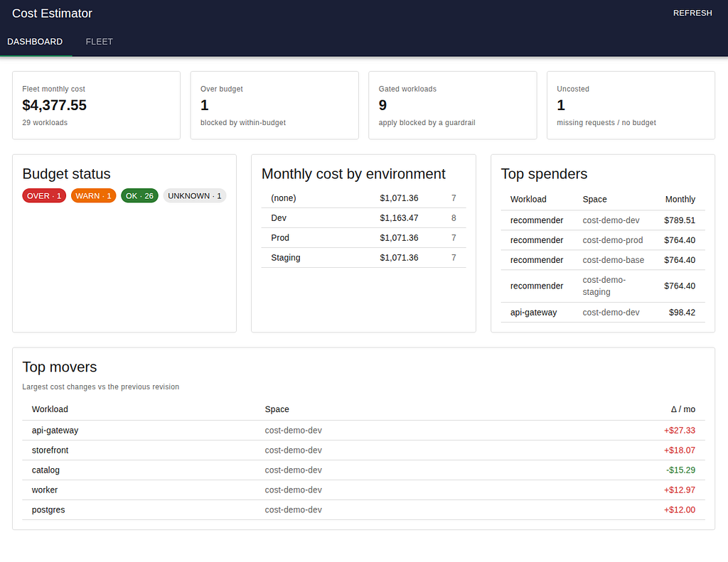Screen dimensions: 728x562
Task: Click the Gated workloads count 9
Action: (x=382, y=105)
